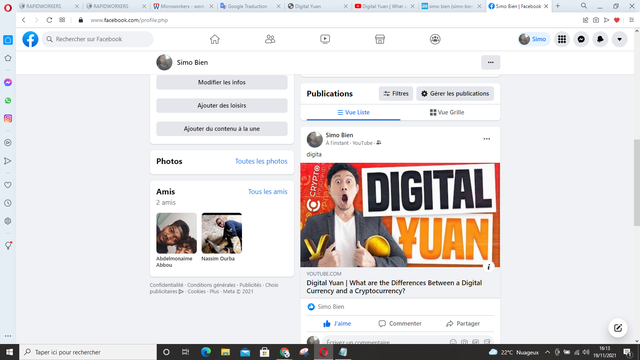Open Messenger from Facebook header
The width and height of the screenshot is (640, 360).
pos(581,39)
